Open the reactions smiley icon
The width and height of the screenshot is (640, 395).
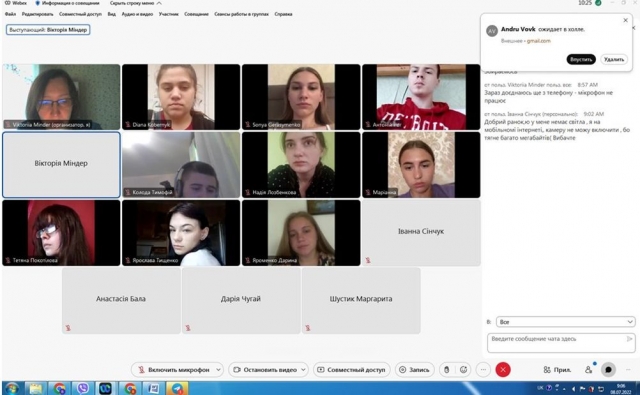click(x=463, y=370)
